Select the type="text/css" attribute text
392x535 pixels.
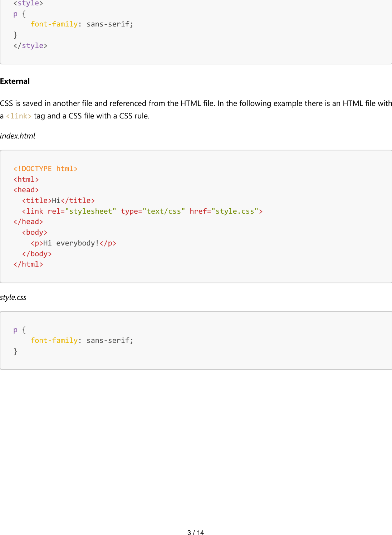click(152, 211)
